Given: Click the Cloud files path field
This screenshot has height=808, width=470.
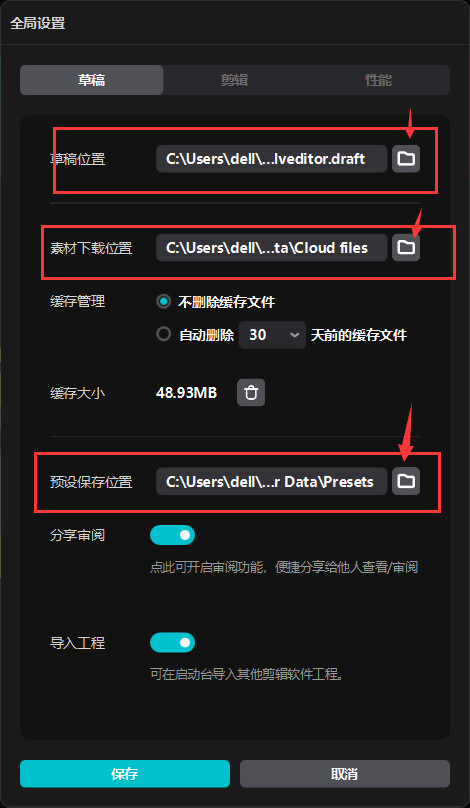Looking at the screenshot, I should [272, 248].
